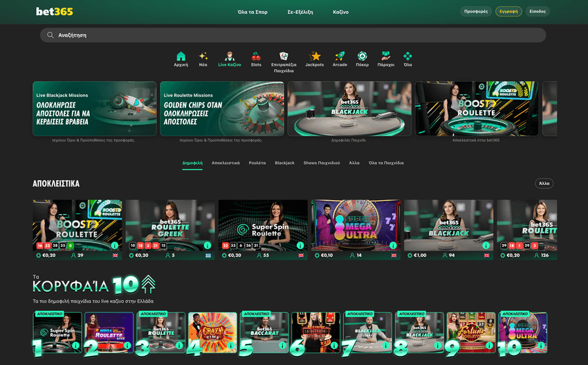Open the bet365 Blackjack banner
The image size is (588, 365).
(349, 109)
